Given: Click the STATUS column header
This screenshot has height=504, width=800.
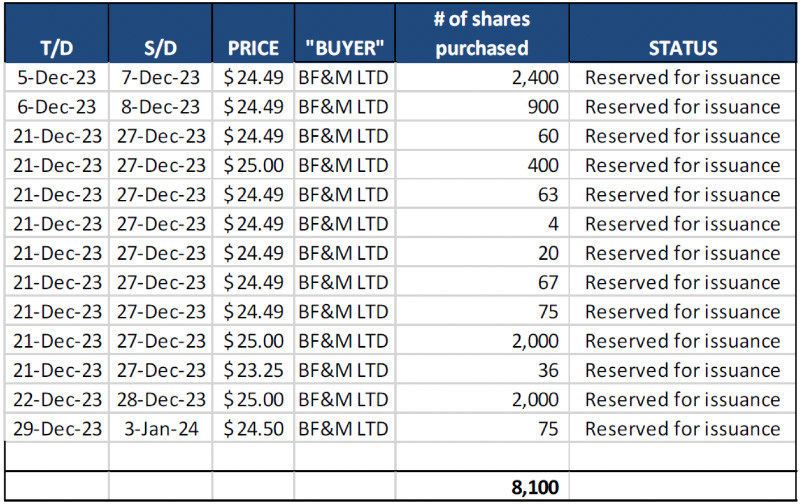Looking at the screenshot, I should point(683,48).
